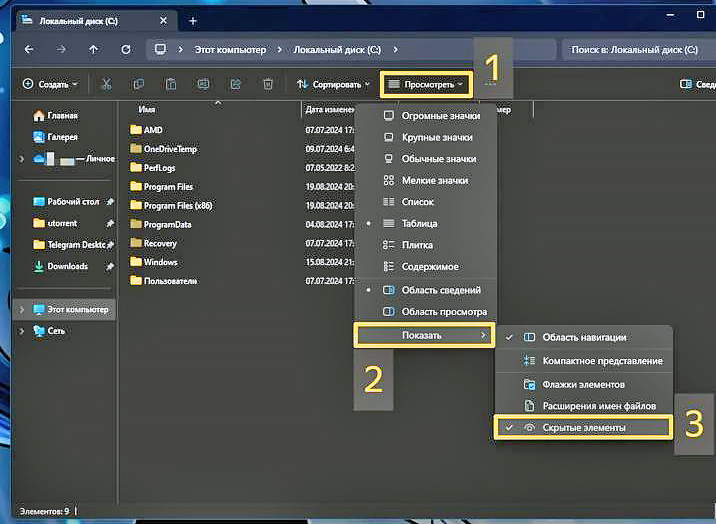Screen dimensions: 716x524
Task: Click the search box for Local Disk C
Action: point(634,49)
